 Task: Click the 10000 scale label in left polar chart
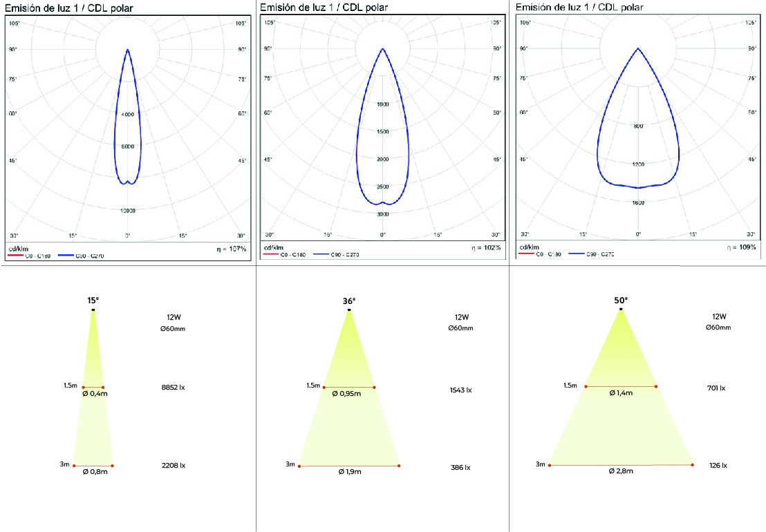coord(127,211)
